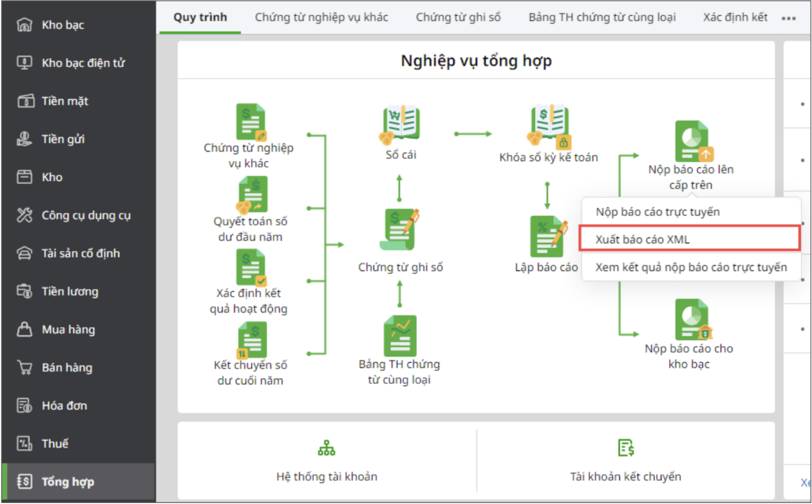Click the Kết chuyển số dư cuối năm label
812x504 pixels.
250,373
